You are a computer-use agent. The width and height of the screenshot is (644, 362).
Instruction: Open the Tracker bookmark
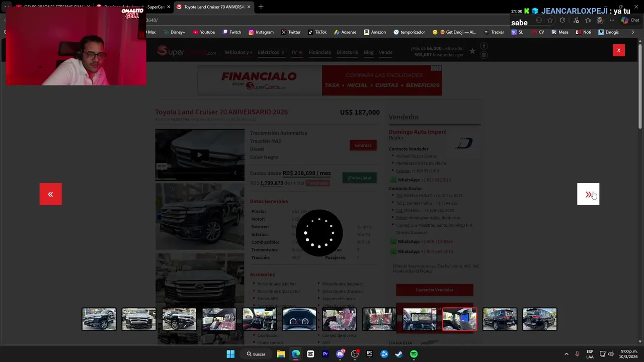tap(494, 32)
